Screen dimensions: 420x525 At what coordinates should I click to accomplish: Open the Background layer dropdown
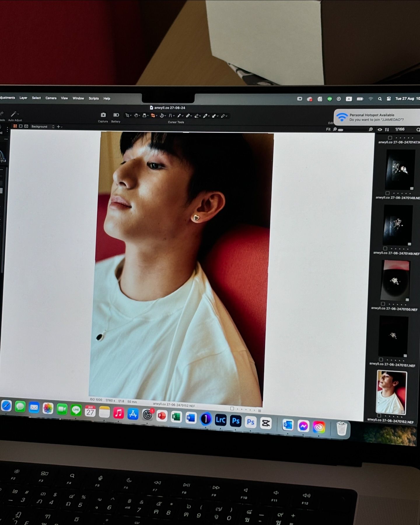[43, 127]
